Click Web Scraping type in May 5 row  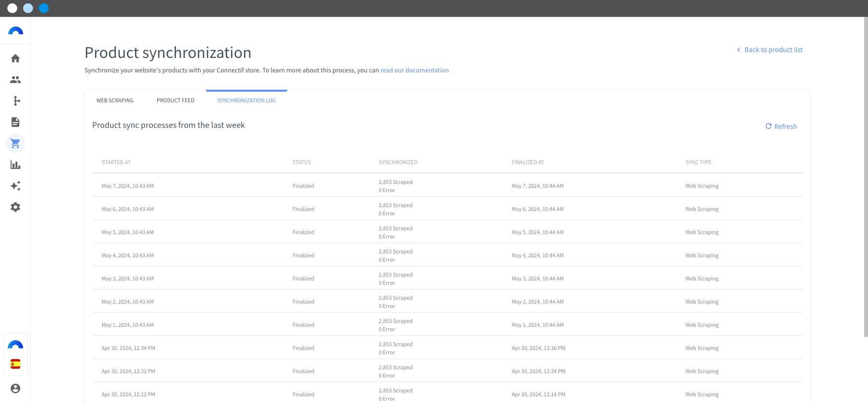[x=702, y=232]
